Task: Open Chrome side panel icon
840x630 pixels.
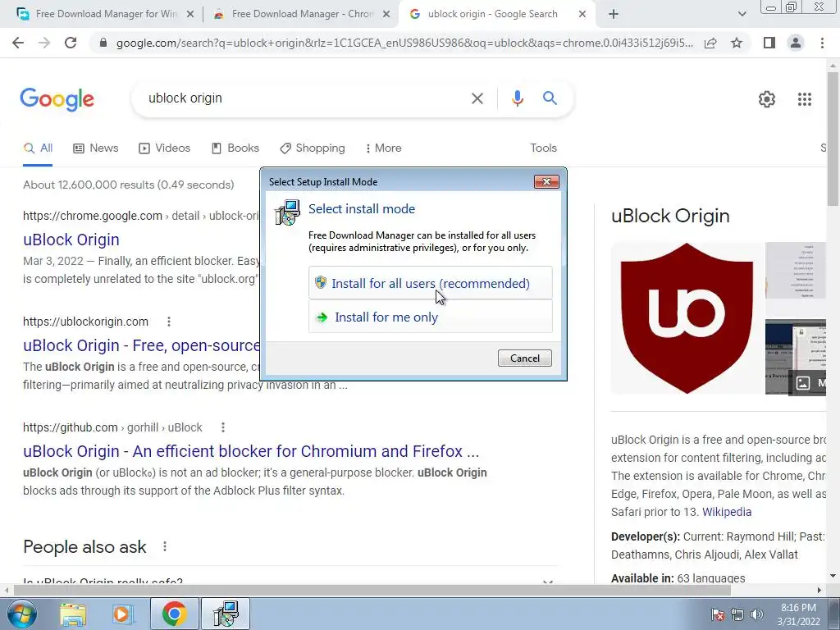Action: click(x=769, y=43)
